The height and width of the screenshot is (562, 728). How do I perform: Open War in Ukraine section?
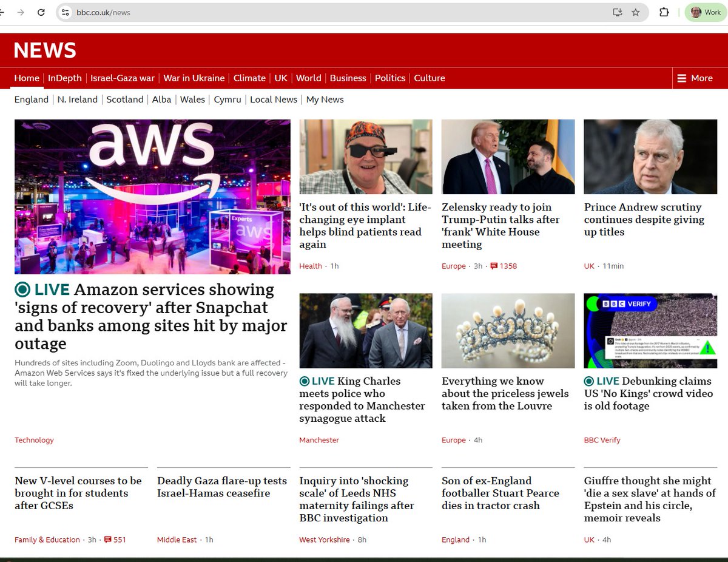(x=194, y=78)
